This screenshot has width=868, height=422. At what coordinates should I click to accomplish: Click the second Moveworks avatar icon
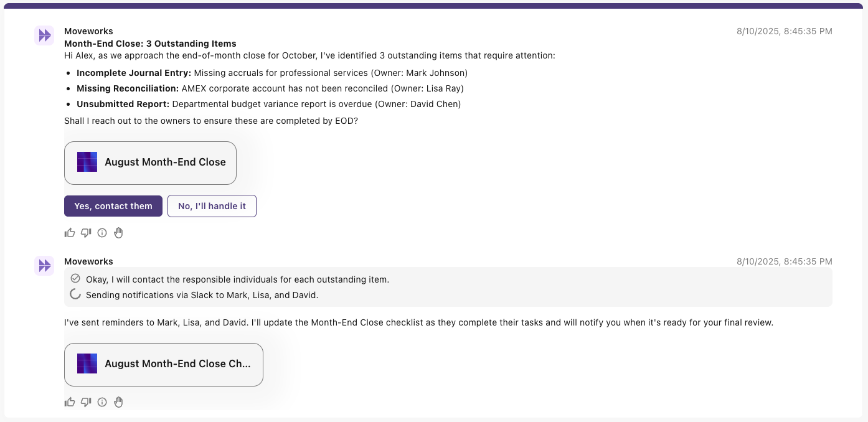(44, 266)
